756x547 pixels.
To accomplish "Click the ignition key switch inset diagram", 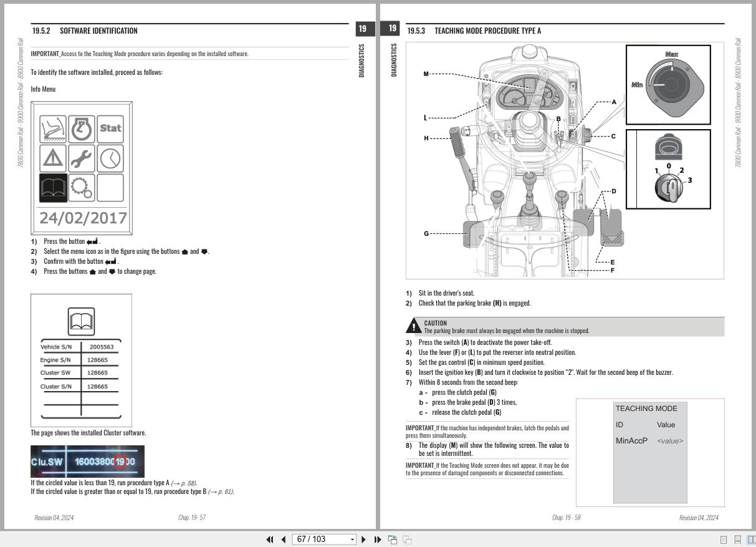I will pyautogui.click(x=668, y=168).
